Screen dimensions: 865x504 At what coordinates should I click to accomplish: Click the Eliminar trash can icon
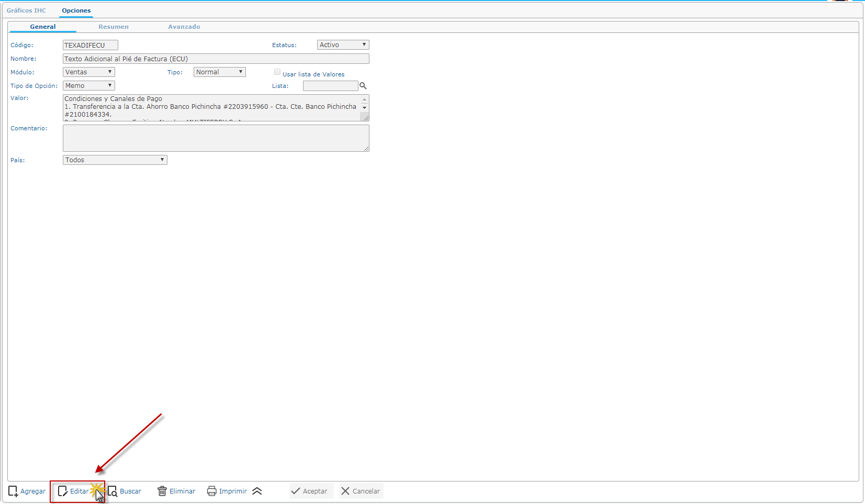point(162,491)
